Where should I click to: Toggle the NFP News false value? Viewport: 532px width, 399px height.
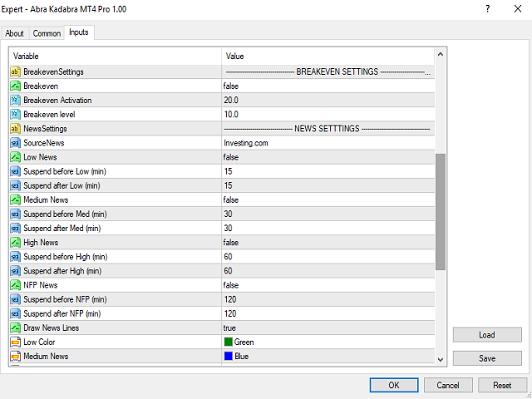328,285
